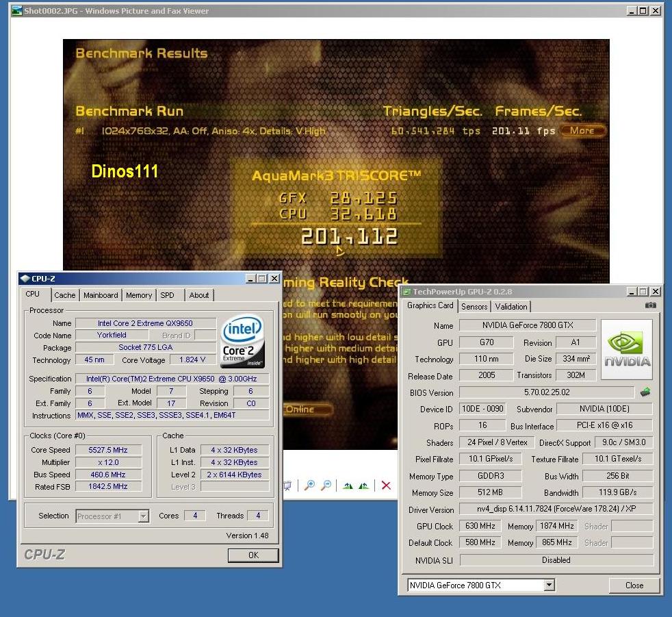672x617 pixels.
Task: Click the Multiplier value x 12.0
Action: 108,462
